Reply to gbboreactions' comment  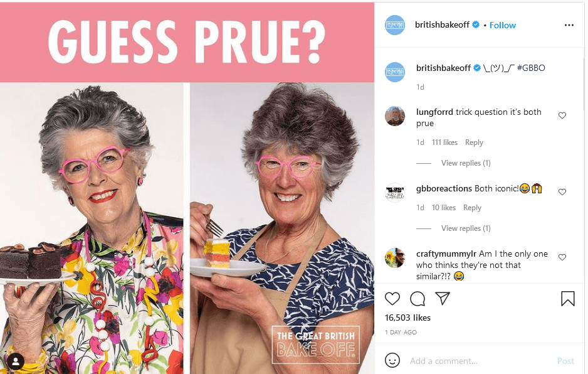(x=472, y=208)
